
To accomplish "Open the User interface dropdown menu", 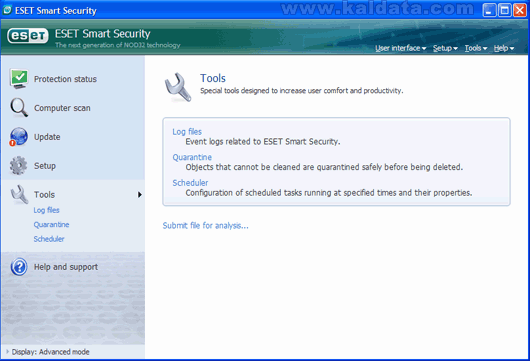I will pos(401,48).
